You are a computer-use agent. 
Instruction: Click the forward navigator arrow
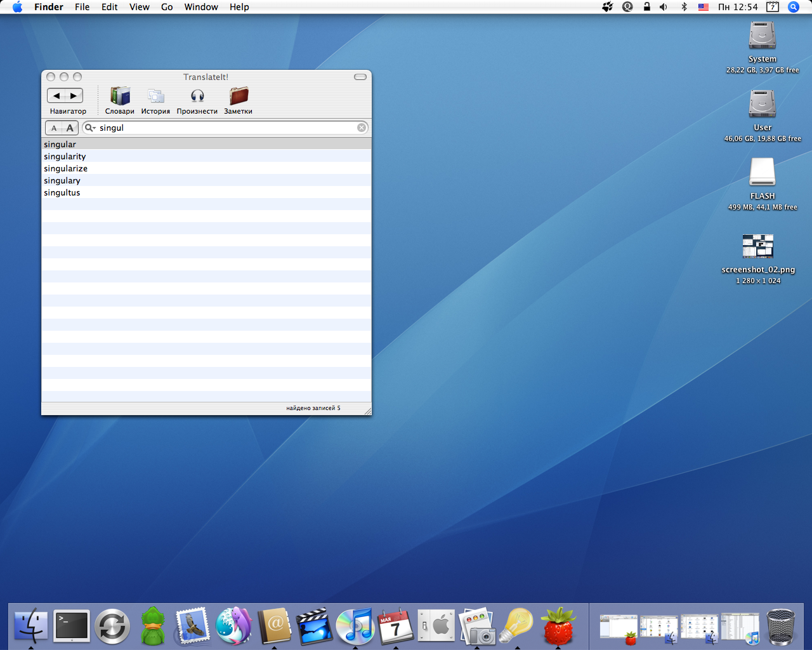pos(74,96)
